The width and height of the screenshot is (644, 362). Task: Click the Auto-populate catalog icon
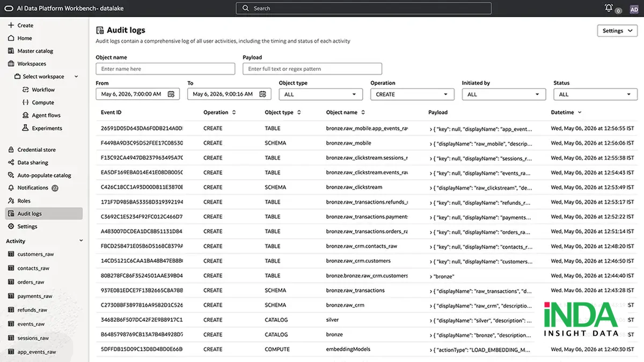pyautogui.click(x=11, y=175)
